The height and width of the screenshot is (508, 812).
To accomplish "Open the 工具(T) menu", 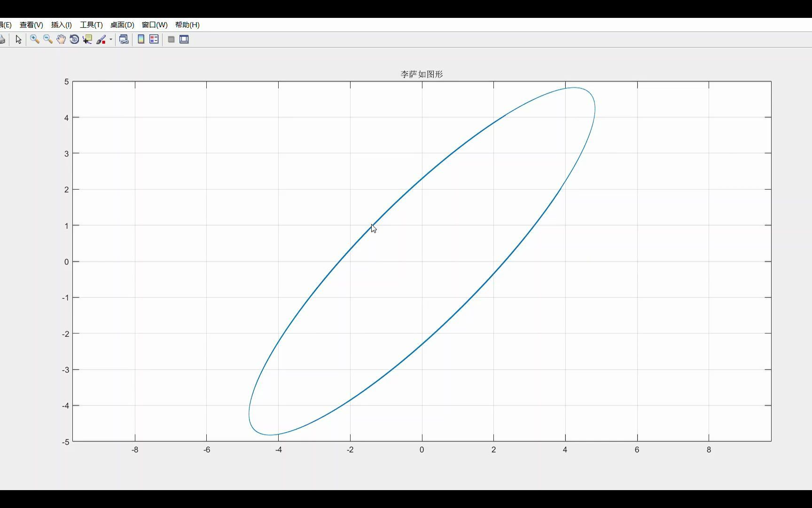I will [91, 25].
